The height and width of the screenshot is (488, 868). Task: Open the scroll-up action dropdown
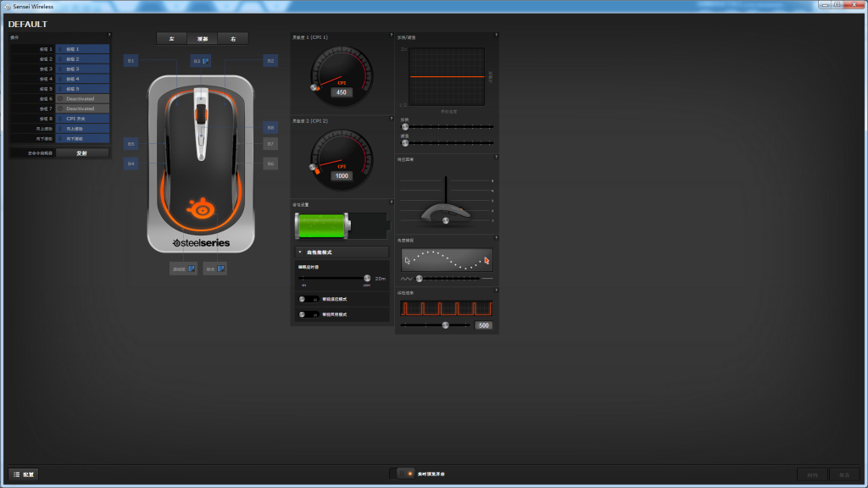click(82, 129)
